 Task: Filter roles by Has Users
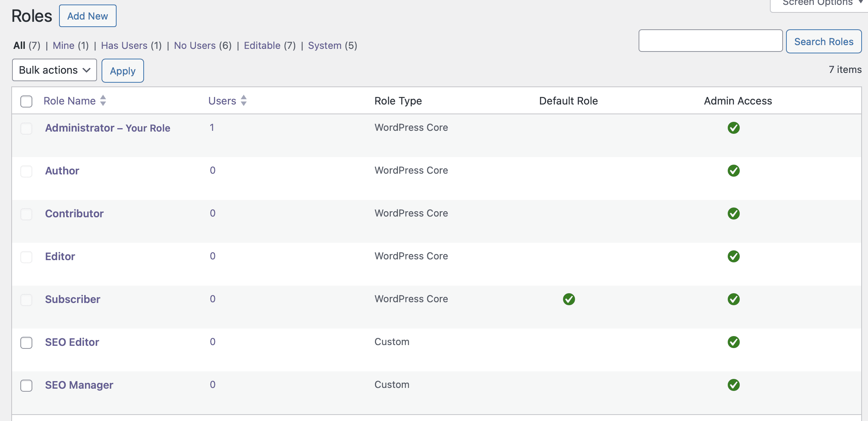coord(124,45)
